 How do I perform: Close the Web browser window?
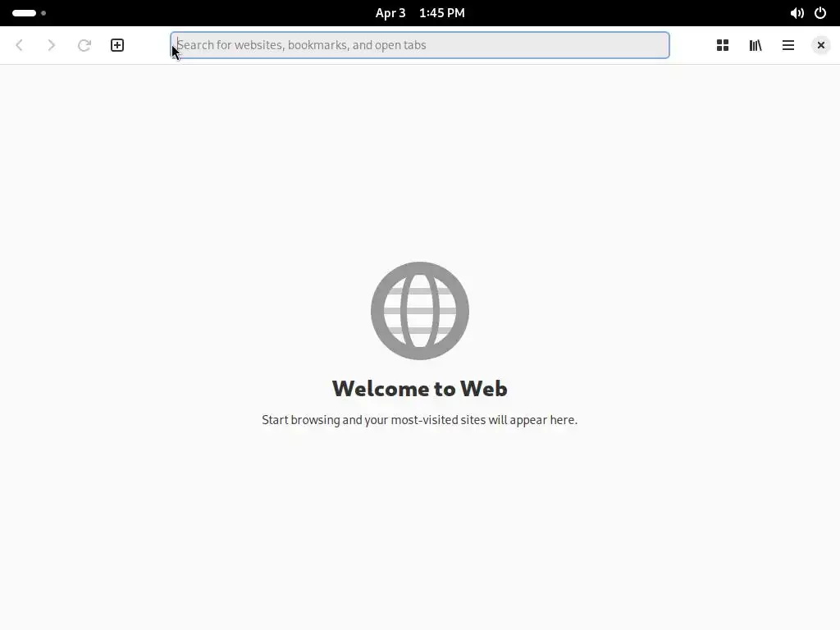(820, 45)
